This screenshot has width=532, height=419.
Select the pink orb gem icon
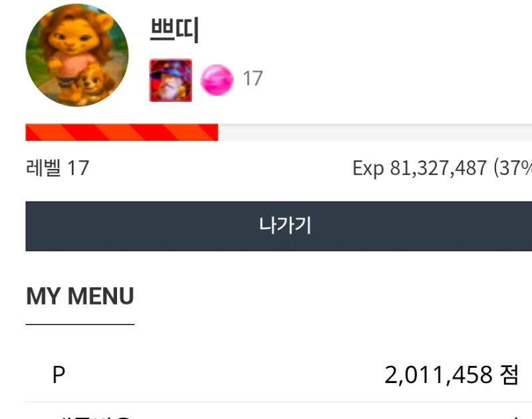coord(217,80)
